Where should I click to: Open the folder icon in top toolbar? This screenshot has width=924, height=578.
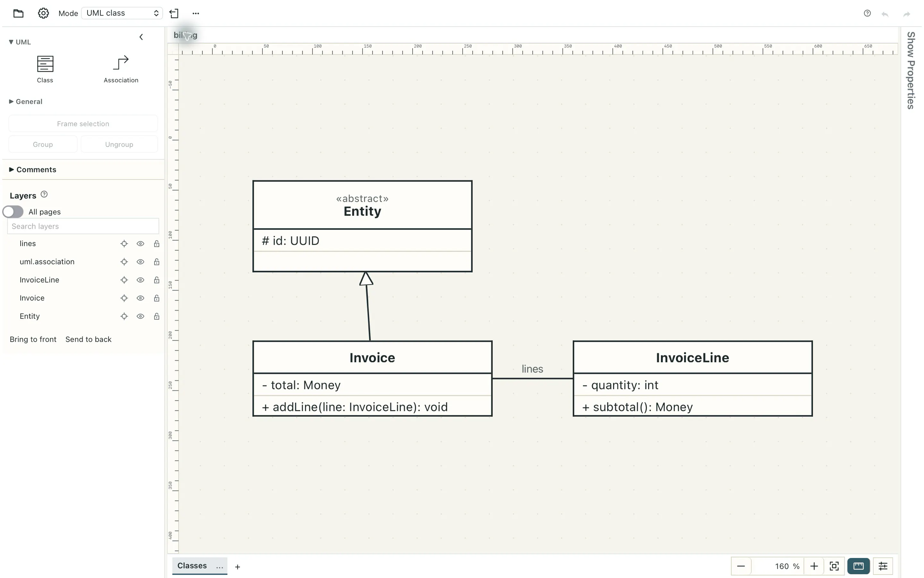point(18,13)
